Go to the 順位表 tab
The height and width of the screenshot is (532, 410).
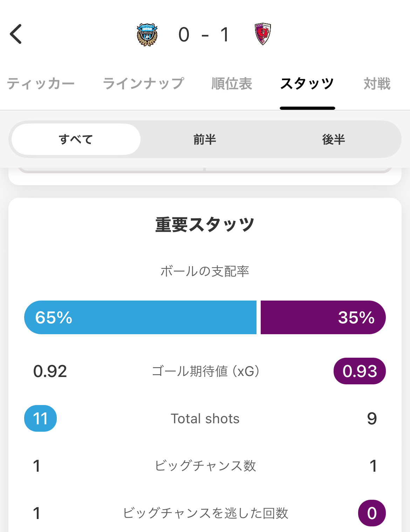tap(232, 84)
